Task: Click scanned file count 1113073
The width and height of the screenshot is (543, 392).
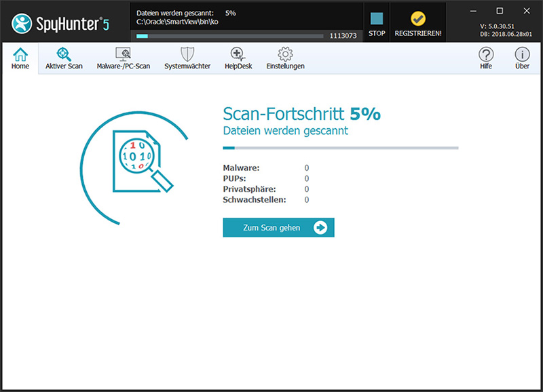Action: pyautogui.click(x=343, y=36)
